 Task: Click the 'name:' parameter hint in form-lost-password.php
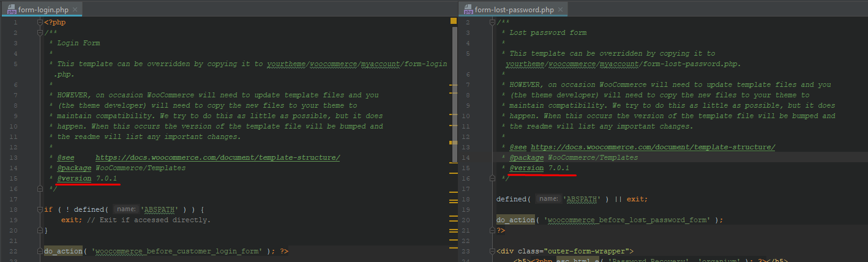(x=548, y=199)
